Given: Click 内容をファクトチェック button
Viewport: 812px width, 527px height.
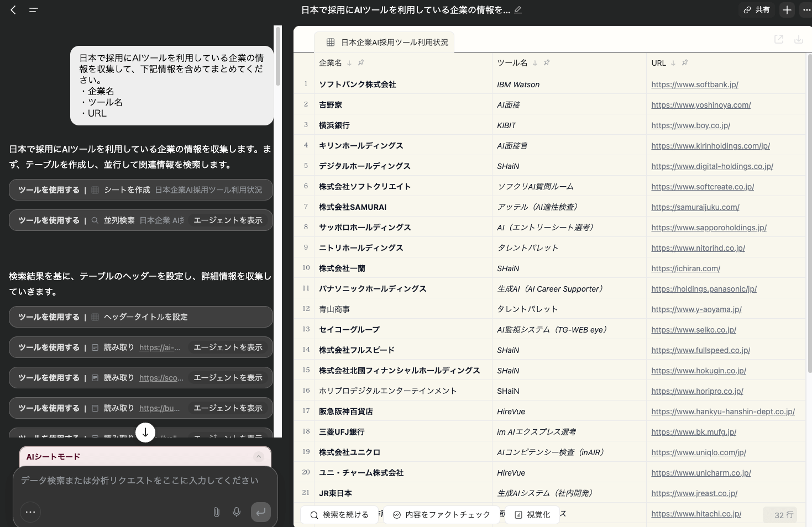Looking at the screenshot, I should (x=441, y=515).
